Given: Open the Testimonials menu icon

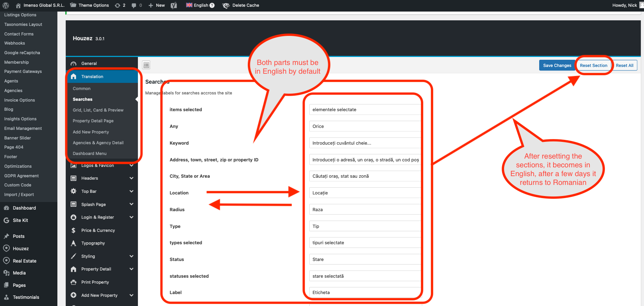Looking at the screenshot, I should [x=6, y=297].
